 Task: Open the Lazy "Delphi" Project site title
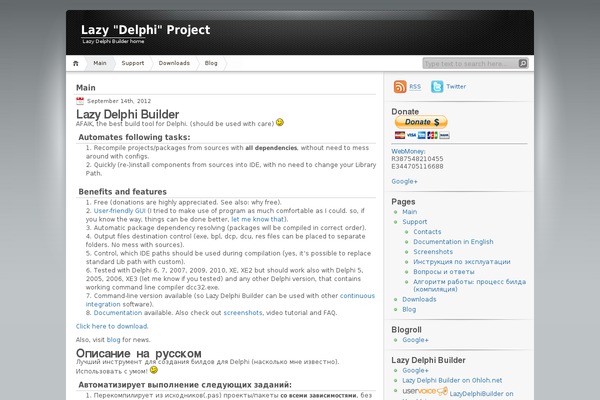[145, 30]
